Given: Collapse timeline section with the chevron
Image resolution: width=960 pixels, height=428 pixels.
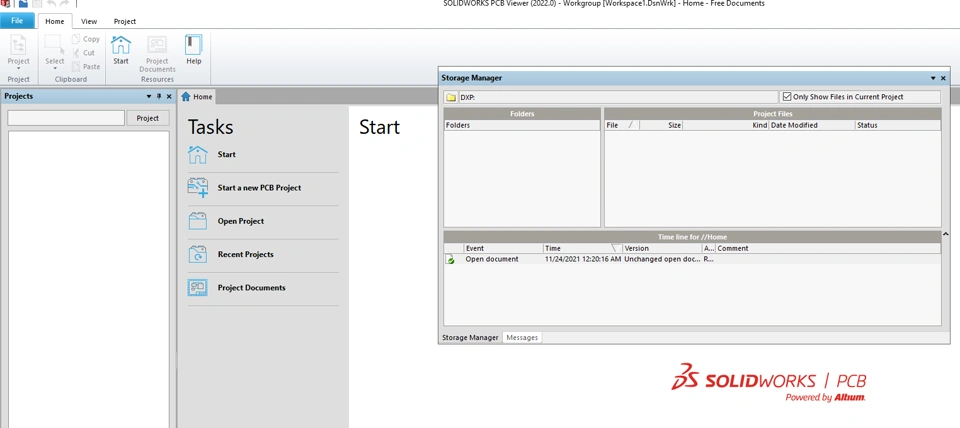Looking at the screenshot, I should pos(946,234).
